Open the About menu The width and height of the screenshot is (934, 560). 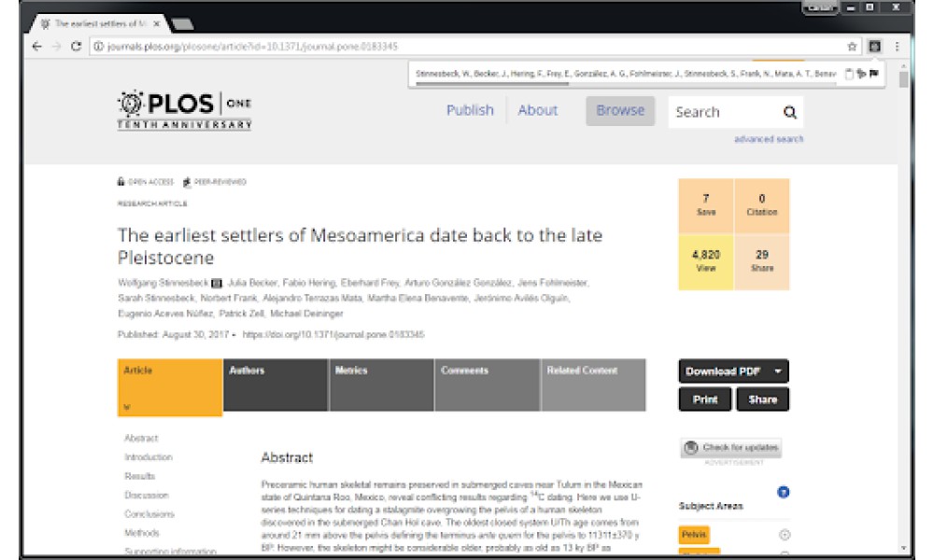(x=538, y=111)
